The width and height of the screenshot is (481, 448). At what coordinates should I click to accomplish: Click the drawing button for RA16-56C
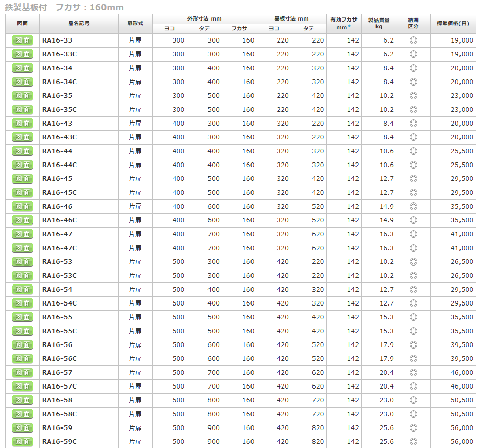[23, 359]
